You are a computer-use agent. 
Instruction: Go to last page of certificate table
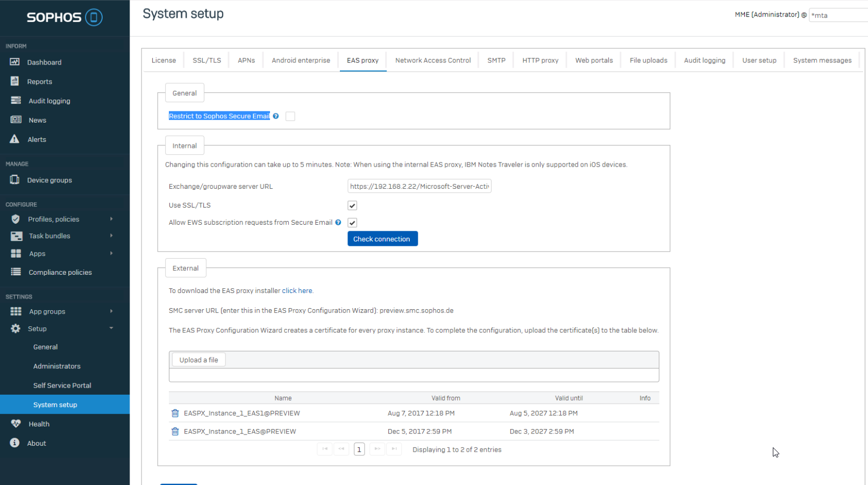[394, 449]
